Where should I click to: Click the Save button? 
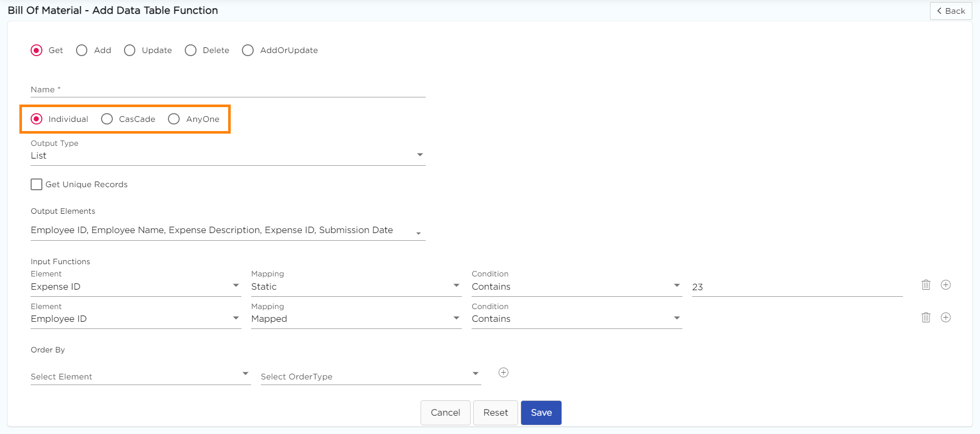tap(541, 413)
